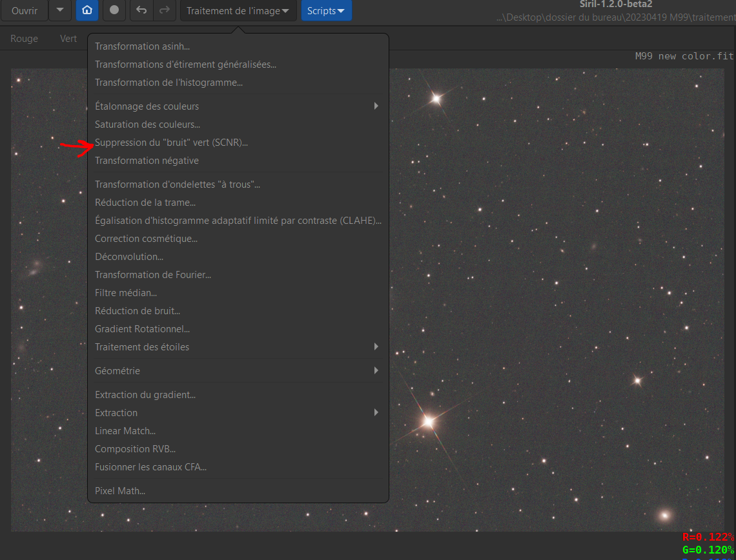Click the bright star in the lower image center
Image resolution: width=736 pixels, height=560 pixels.
point(428,422)
